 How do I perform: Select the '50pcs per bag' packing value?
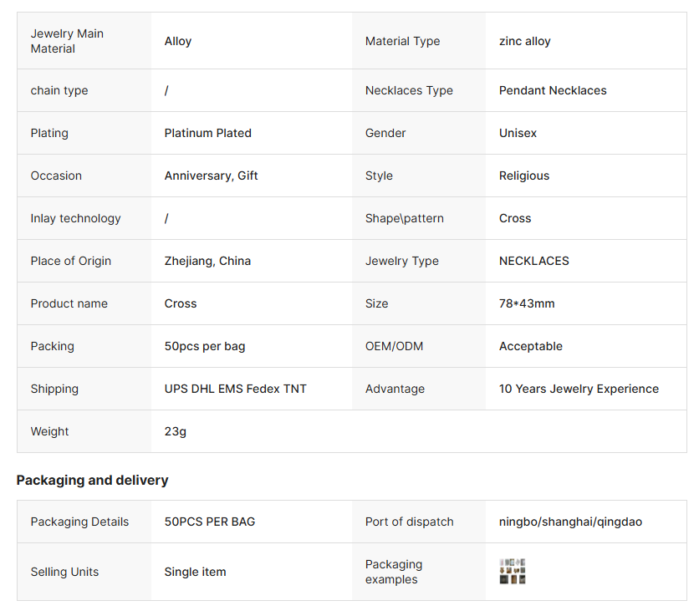(x=205, y=346)
